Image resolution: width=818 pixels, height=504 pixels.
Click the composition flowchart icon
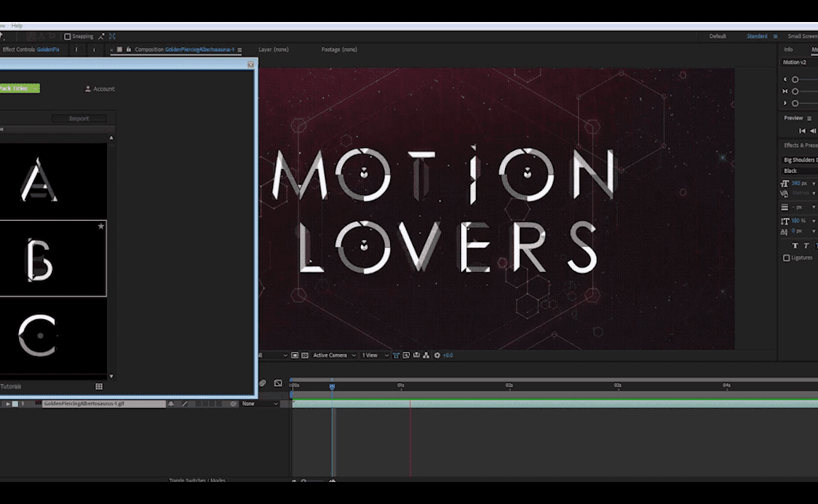[x=426, y=355]
